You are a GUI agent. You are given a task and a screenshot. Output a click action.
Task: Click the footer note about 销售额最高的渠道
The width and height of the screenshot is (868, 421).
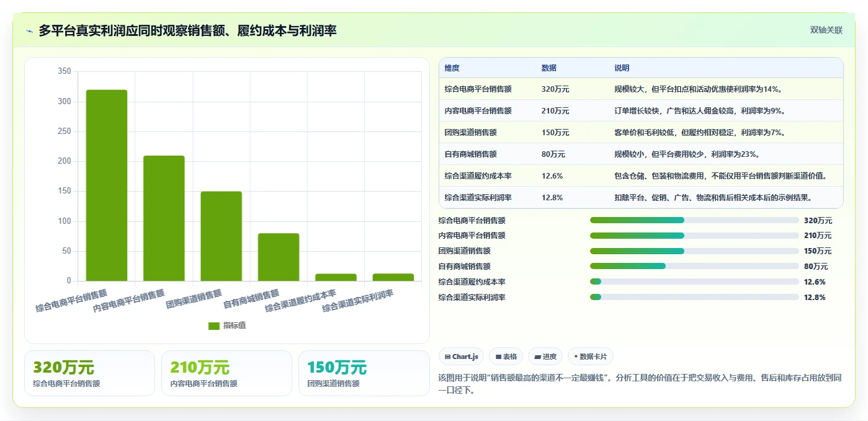640,384
